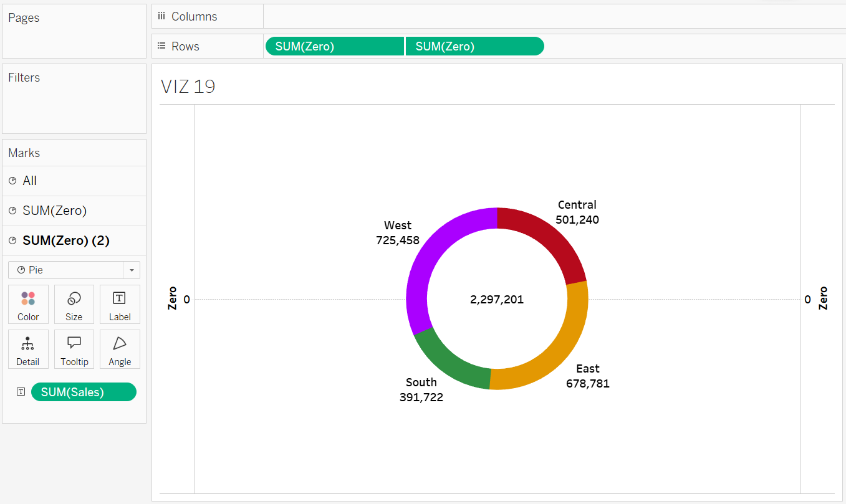This screenshot has height=504, width=846.
Task: Open the Label marks card
Action: click(x=120, y=304)
